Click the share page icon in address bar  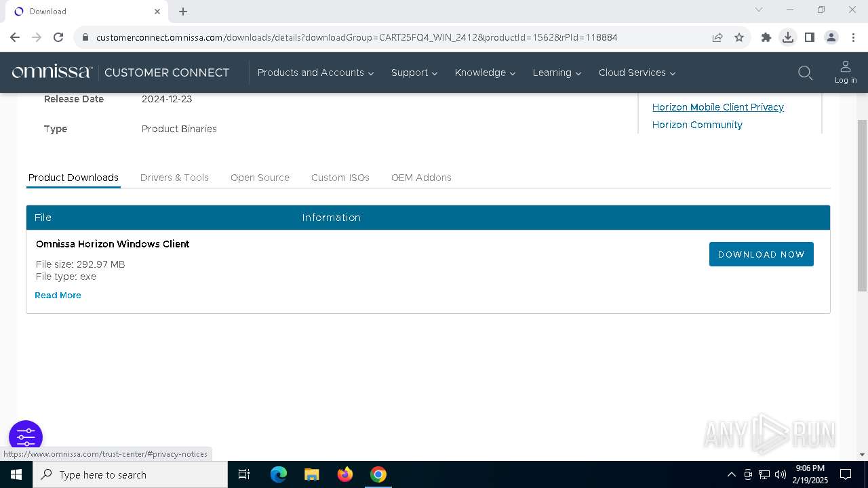point(717,37)
